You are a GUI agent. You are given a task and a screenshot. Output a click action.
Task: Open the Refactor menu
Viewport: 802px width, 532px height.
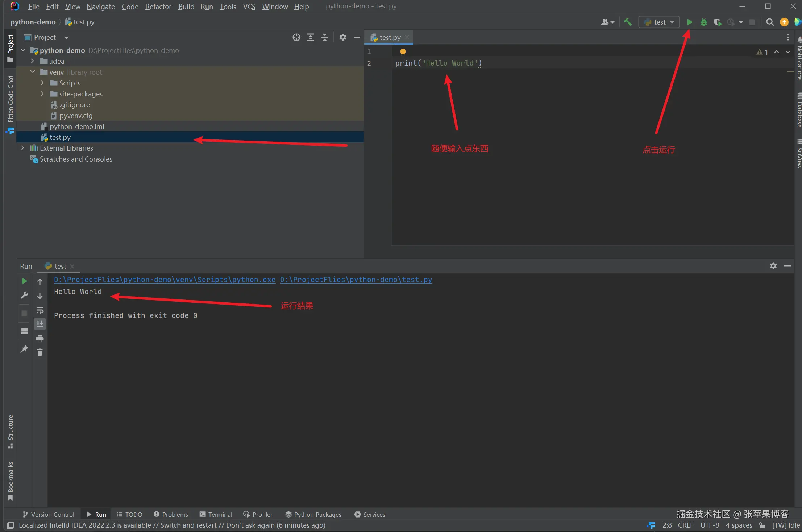pos(158,7)
